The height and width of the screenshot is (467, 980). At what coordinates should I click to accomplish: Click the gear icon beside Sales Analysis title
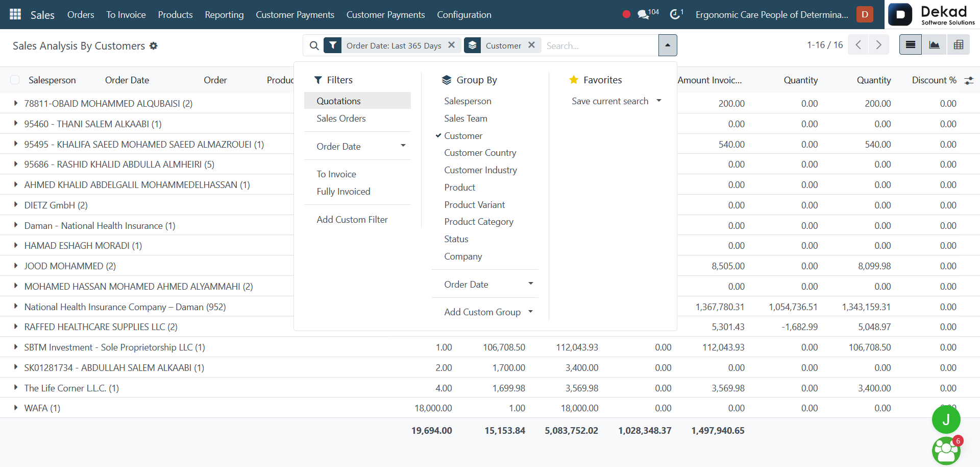[154, 46]
